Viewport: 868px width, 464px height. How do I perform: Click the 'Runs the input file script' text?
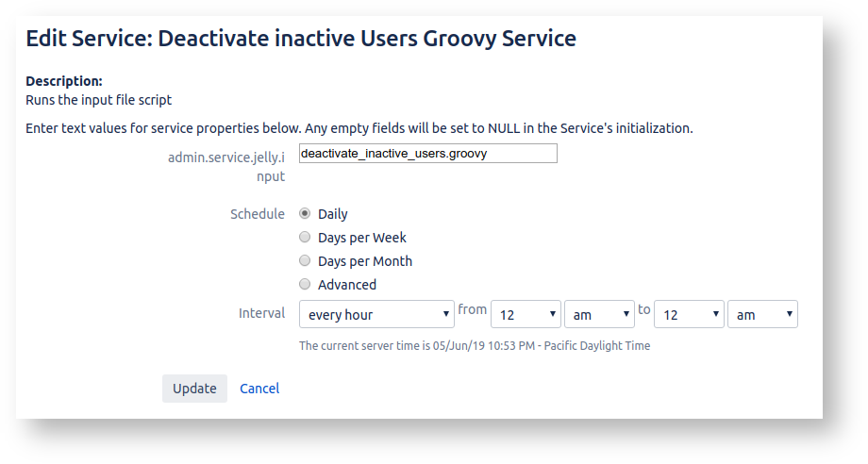click(x=99, y=100)
